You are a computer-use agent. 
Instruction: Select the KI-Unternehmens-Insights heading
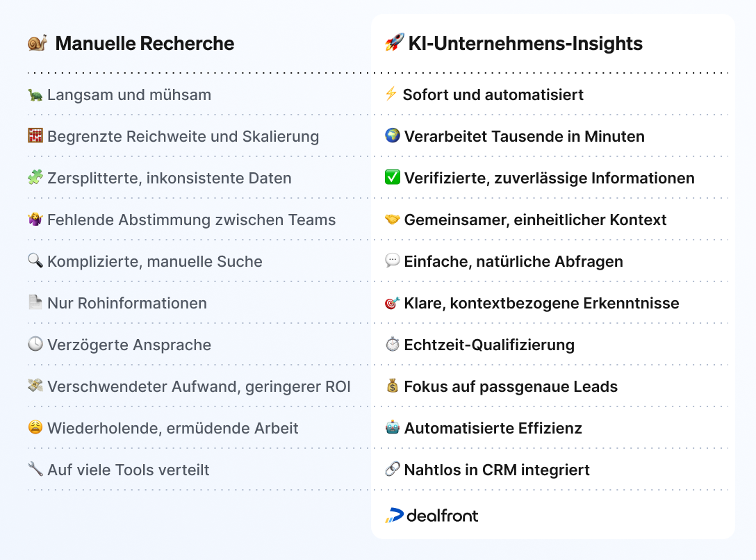[x=525, y=43]
